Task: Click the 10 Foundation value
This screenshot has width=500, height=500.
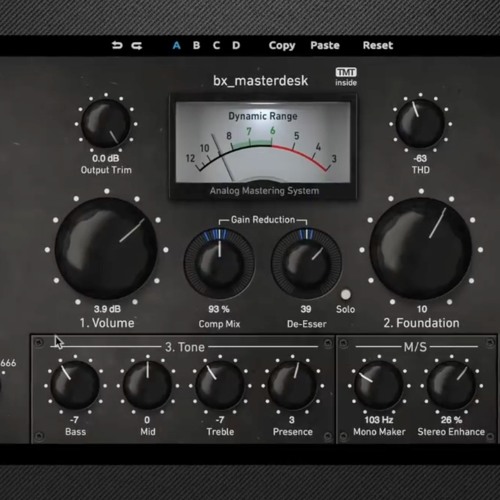Action: click(422, 309)
